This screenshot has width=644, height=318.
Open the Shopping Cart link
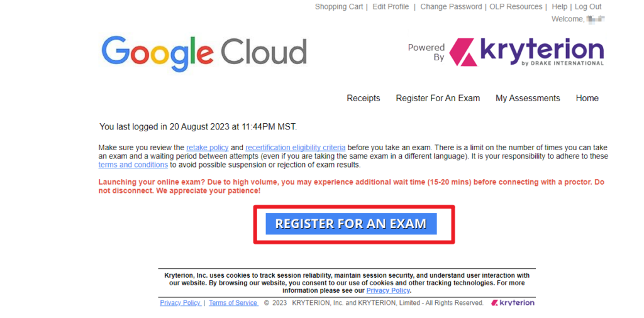pyautogui.click(x=339, y=7)
